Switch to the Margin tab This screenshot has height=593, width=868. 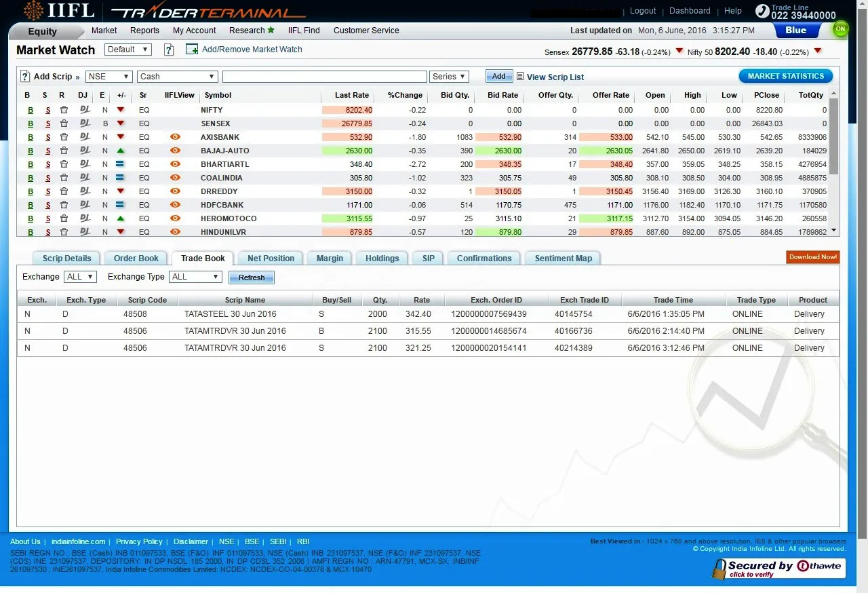tap(330, 259)
